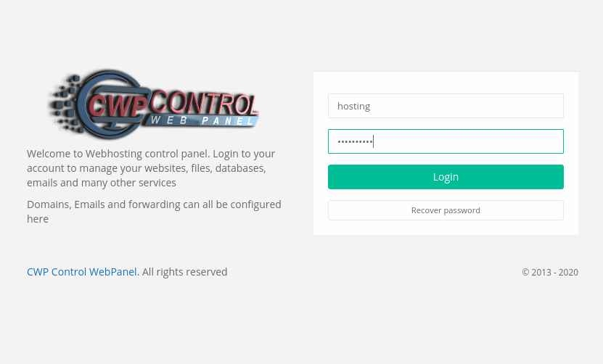Follow the CWP Control WebPanel link

[x=83, y=272]
